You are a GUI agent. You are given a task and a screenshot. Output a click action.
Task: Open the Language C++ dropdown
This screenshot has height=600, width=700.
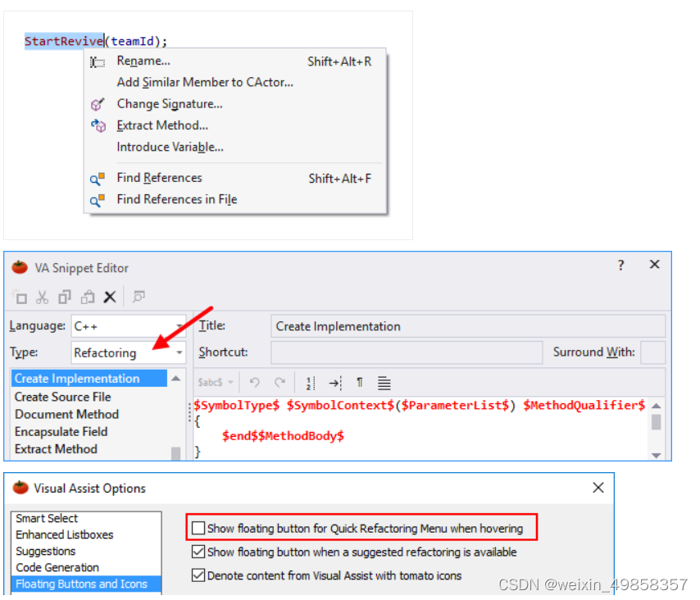pyautogui.click(x=129, y=326)
